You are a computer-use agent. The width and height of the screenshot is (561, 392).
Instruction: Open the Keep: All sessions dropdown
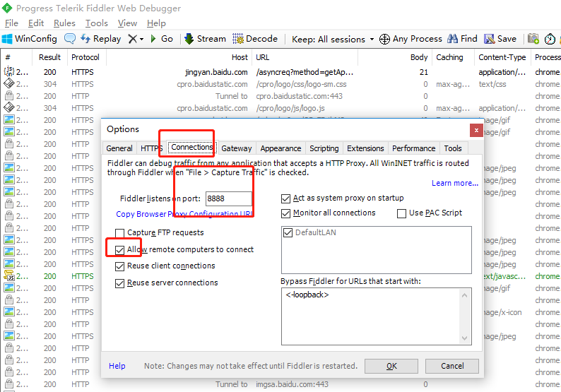click(x=333, y=39)
